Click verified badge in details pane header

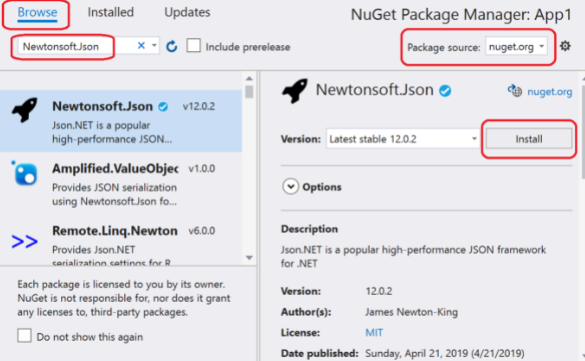click(x=445, y=91)
